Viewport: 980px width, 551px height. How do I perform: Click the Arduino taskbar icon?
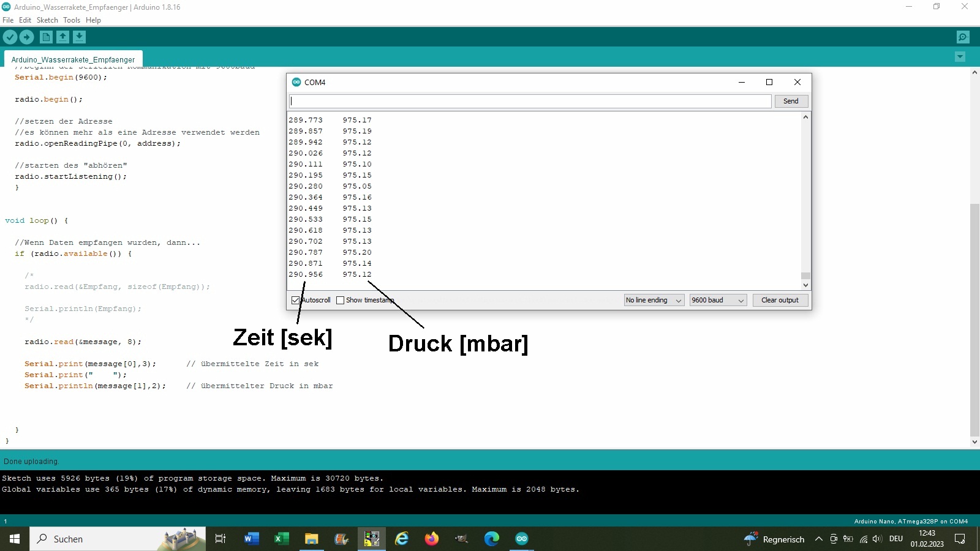522,539
